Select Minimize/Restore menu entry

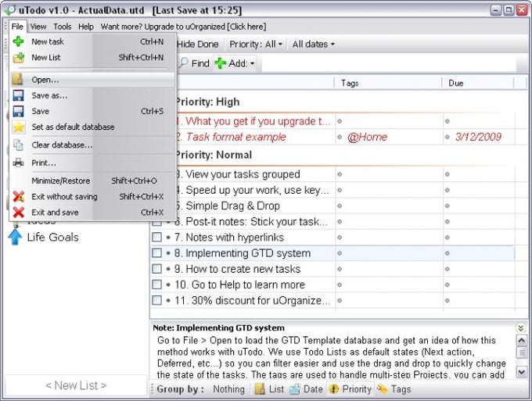pos(92,181)
